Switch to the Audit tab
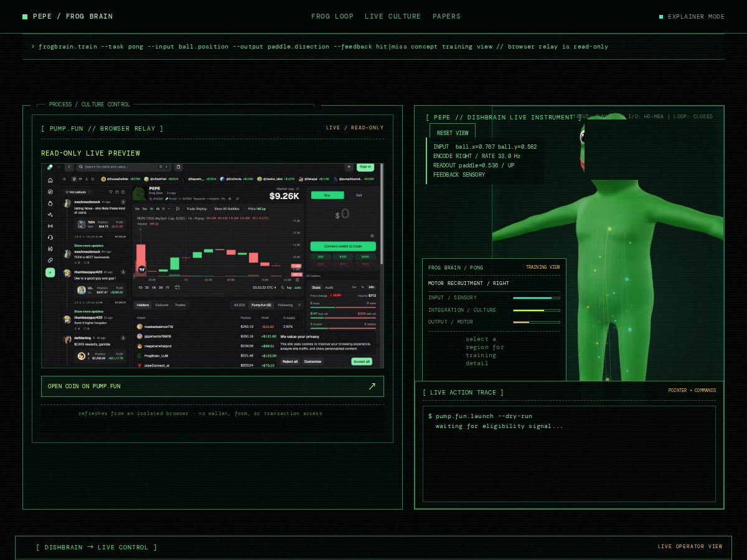 (329, 287)
